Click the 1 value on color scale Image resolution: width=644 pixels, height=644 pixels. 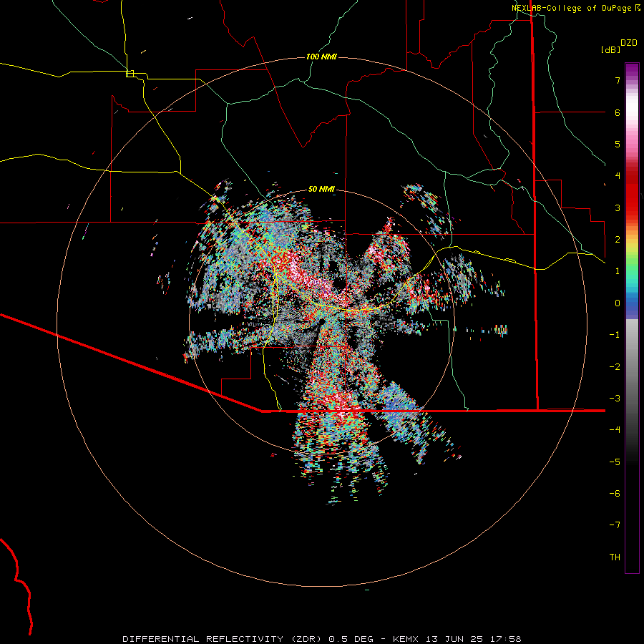coord(618,271)
